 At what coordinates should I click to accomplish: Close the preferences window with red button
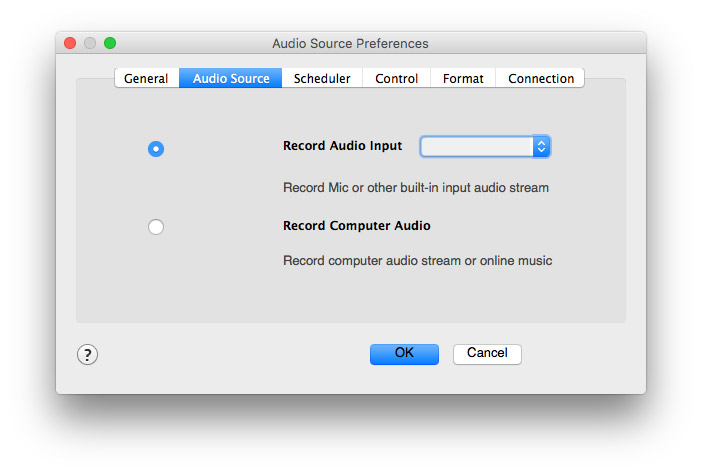click(x=70, y=43)
